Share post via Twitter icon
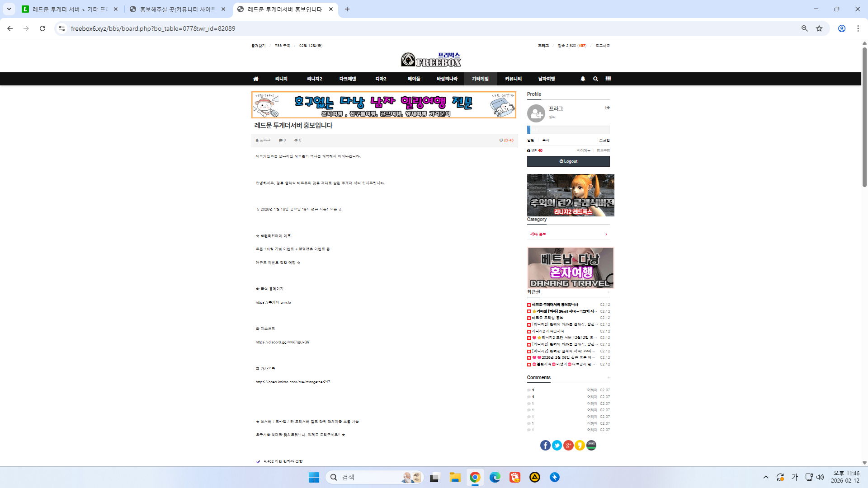This screenshot has width=868, height=488. [x=557, y=446]
